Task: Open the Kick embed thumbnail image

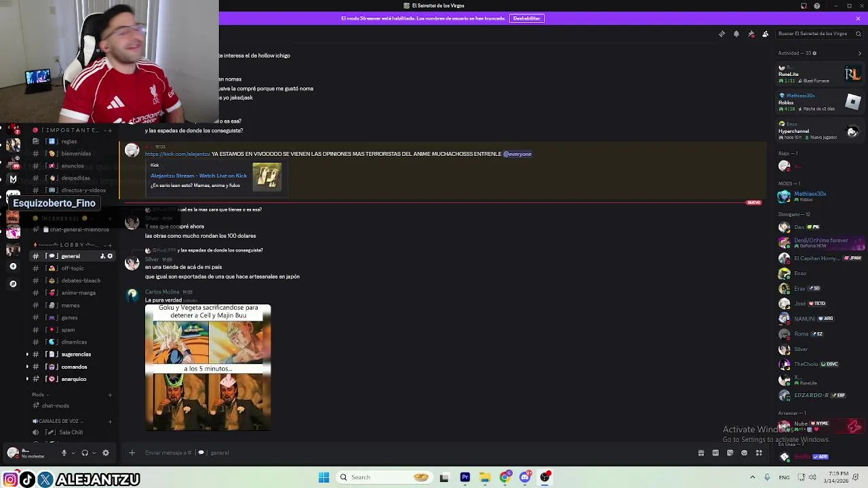Action: point(267,177)
